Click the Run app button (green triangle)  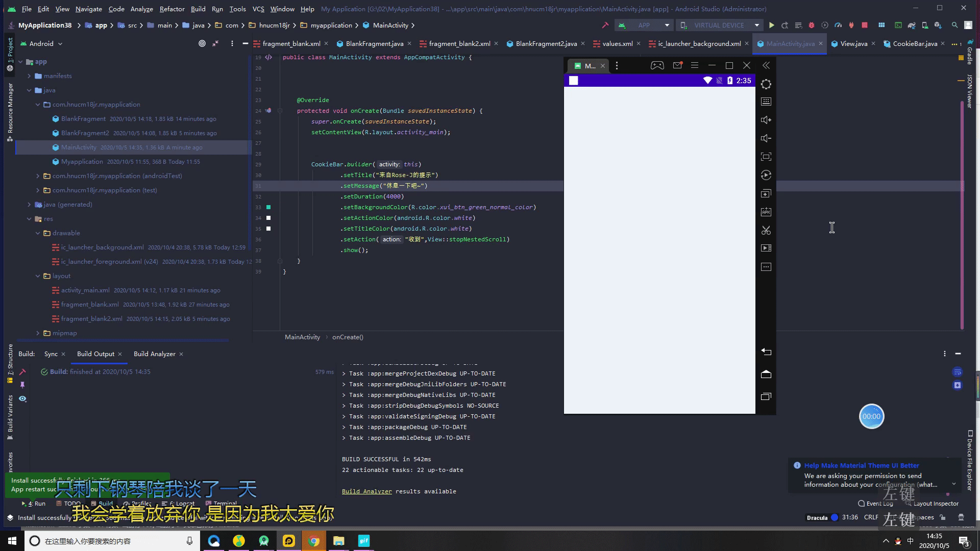pyautogui.click(x=772, y=25)
